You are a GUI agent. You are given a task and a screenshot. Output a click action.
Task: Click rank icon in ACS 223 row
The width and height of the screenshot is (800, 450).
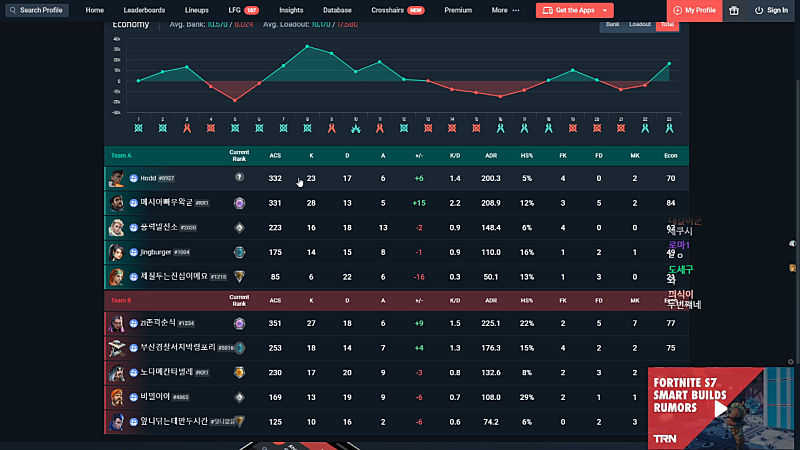(239, 228)
